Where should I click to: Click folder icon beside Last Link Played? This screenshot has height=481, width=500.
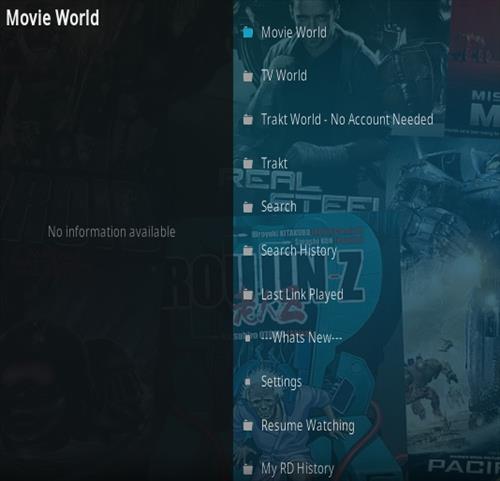click(x=248, y=294)
